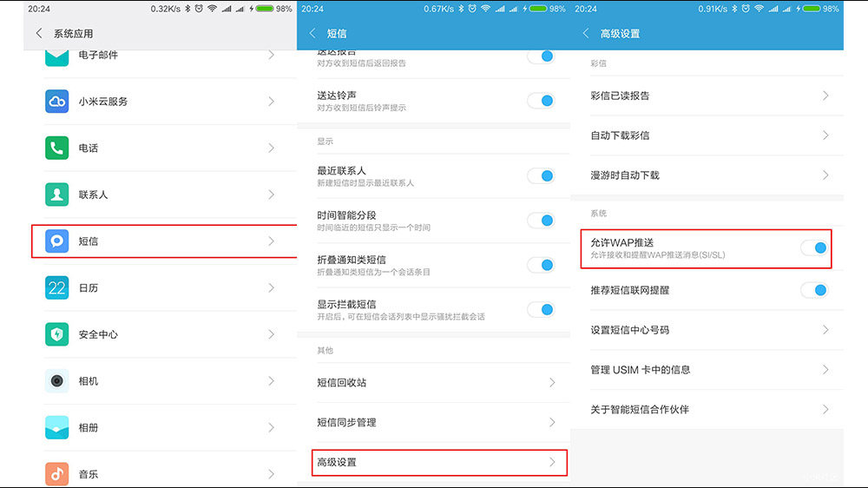Open 相册 system app settings
This screenshot has width=868, height=488.
click(160, 427)
